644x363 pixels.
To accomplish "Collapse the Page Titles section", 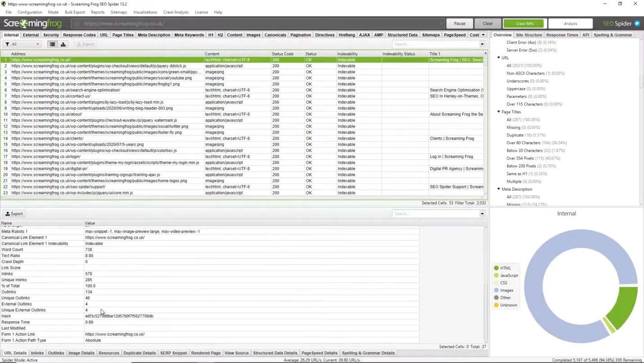I will 499,112.
